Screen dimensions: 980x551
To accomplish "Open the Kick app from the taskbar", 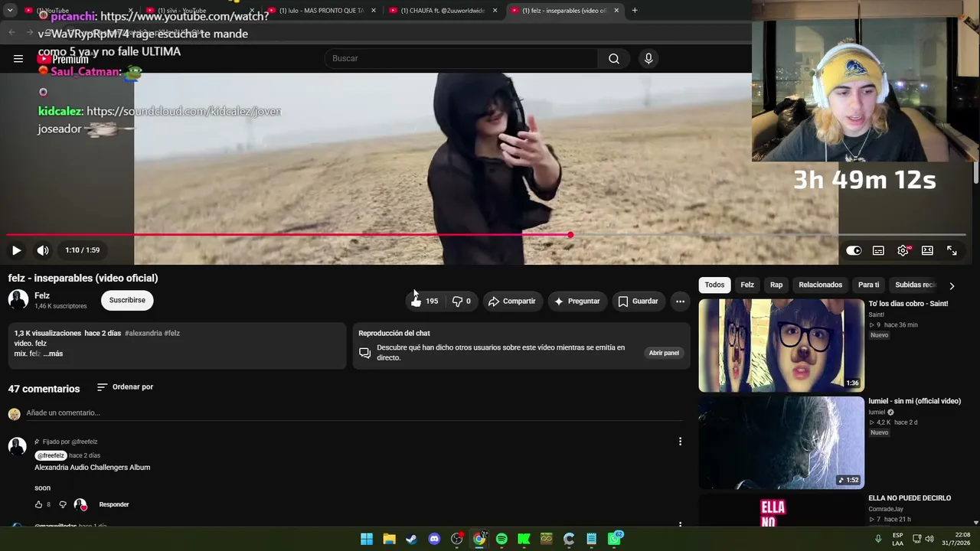I will point(524,539).
